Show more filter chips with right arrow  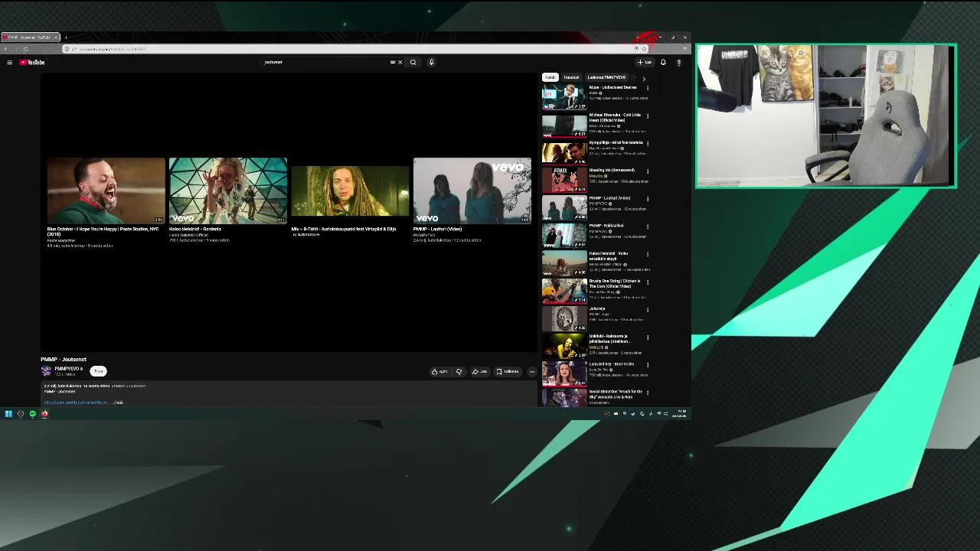(644, 78)
